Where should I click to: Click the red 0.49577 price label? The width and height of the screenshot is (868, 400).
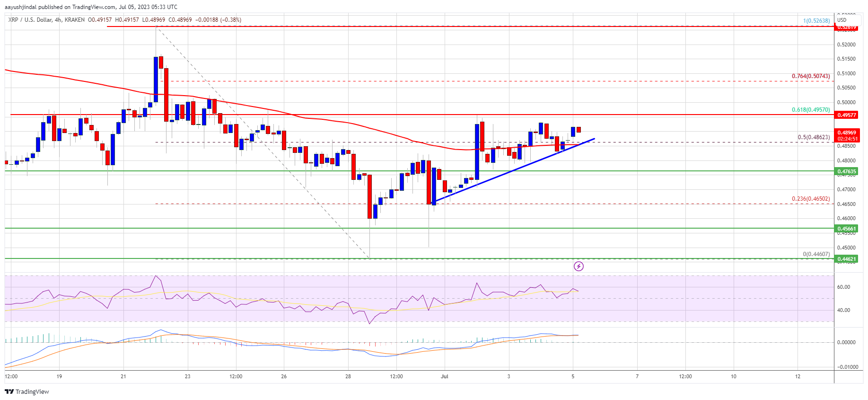[847, 115]
